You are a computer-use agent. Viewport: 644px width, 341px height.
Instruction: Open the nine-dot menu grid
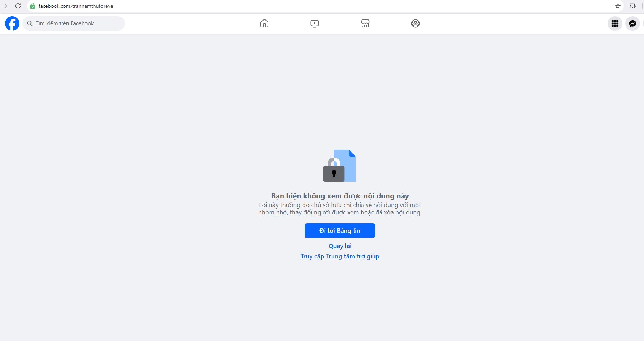click(x=615, y=23)
